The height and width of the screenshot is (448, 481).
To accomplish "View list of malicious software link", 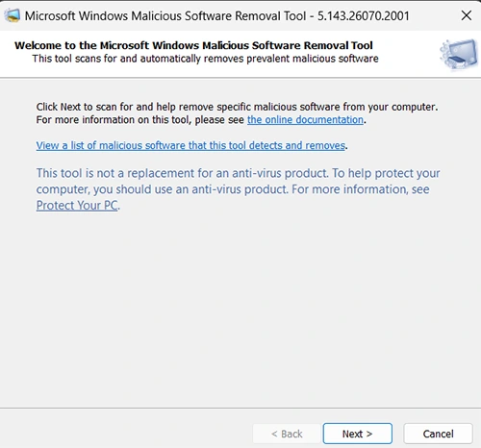I will click(x=190, y=145).
